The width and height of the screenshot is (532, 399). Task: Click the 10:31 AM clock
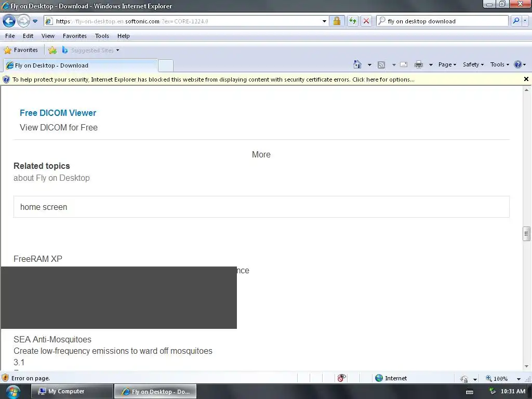click(513, 391)
